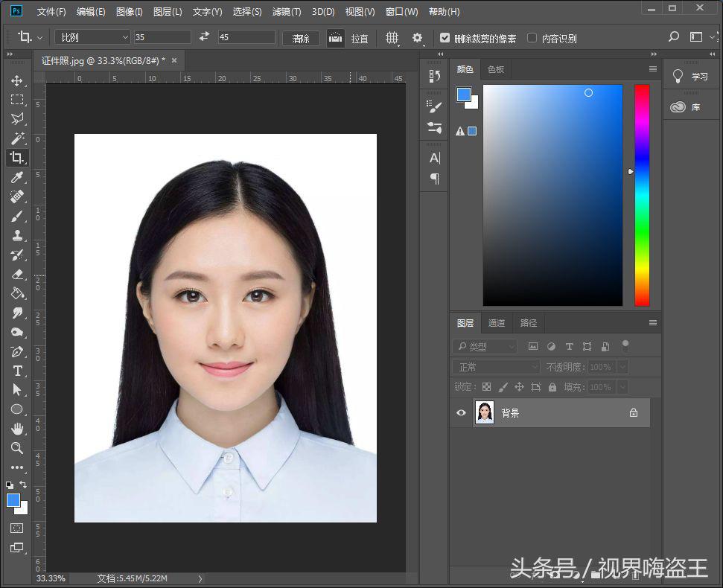The width and height of the screenshot is (723, 588).
Task: Open the Opacity value dropdown arrow
Action: coord(622,367)
